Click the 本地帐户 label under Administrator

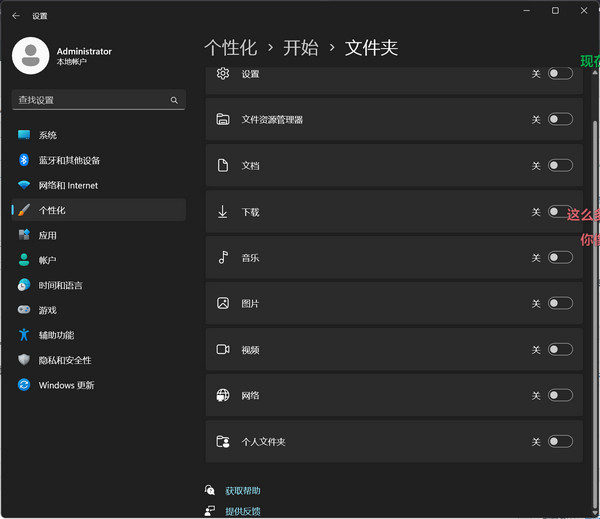point(72,62)
